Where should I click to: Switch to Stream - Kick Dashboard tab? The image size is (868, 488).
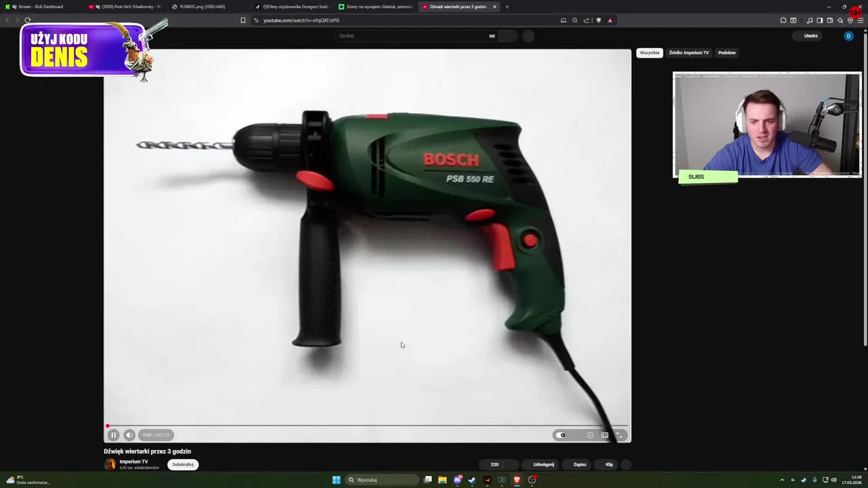click(x=41, y=7)
